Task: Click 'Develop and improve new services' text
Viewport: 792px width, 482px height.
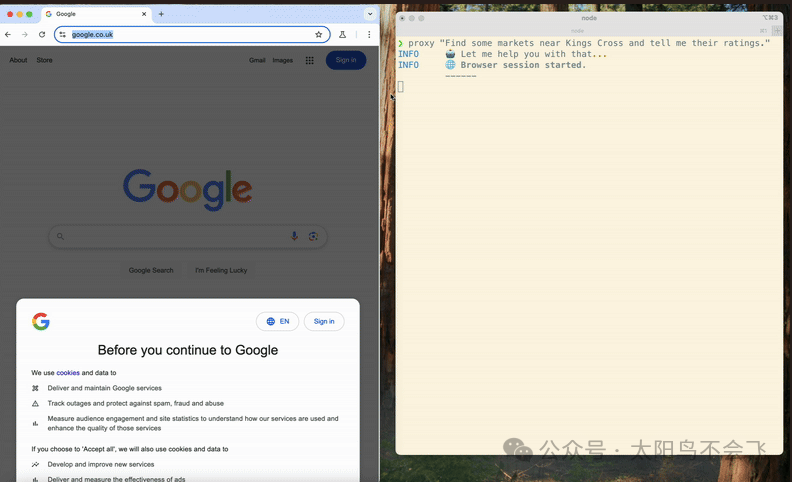Action: tap(101, 464)
